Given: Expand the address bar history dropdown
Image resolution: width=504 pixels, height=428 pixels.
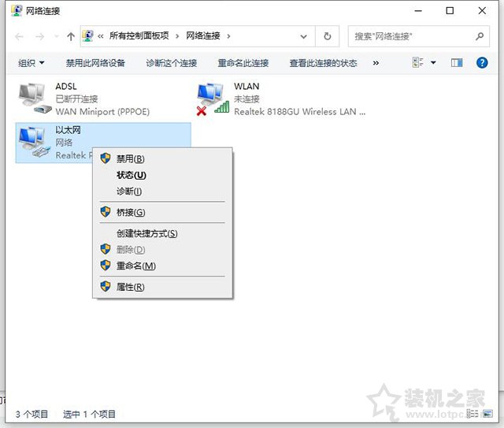Looking at the screenshot, I should click(302, 36).
